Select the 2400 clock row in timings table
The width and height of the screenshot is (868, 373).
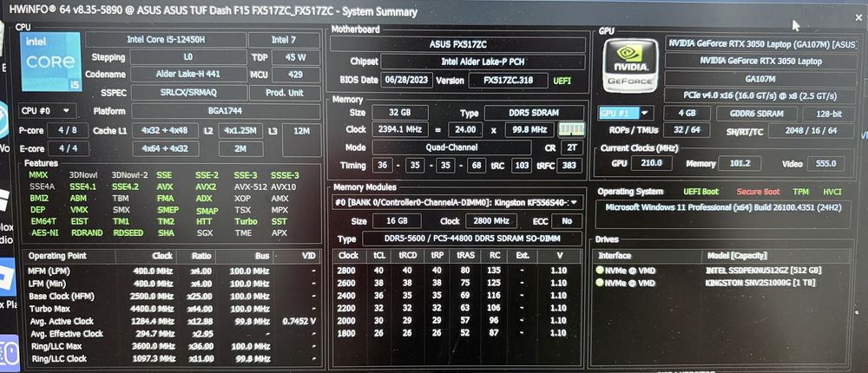(457, 296)
